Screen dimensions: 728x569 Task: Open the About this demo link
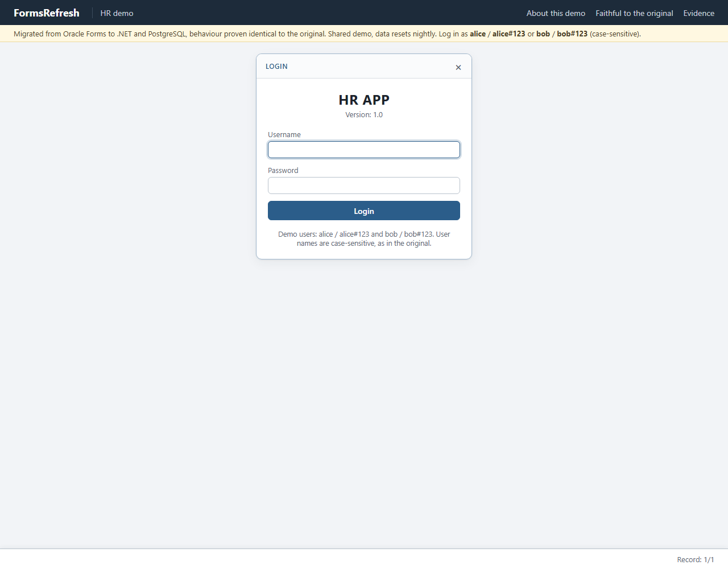(556, 13)
